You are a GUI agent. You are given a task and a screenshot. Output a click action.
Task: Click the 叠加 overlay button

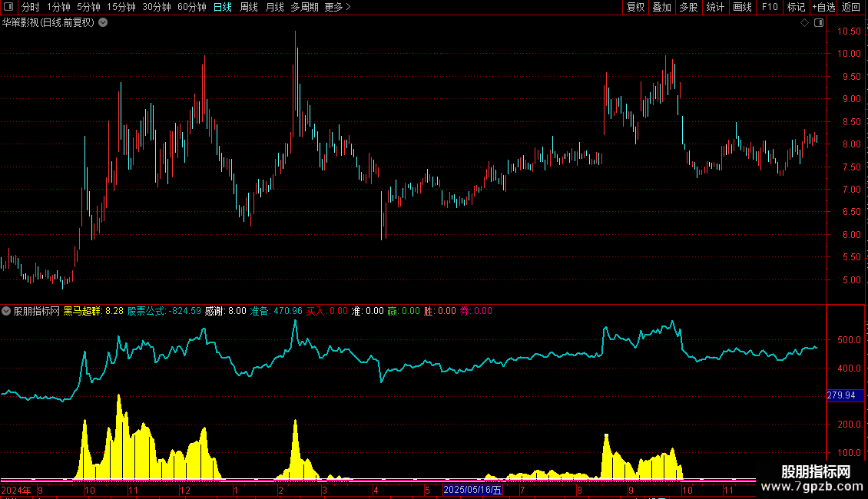pos(662,7)
